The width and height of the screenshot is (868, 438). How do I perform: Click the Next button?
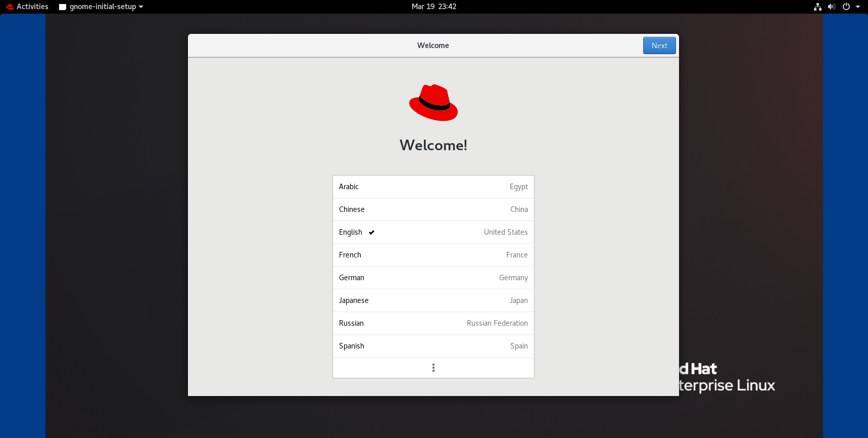659,46
